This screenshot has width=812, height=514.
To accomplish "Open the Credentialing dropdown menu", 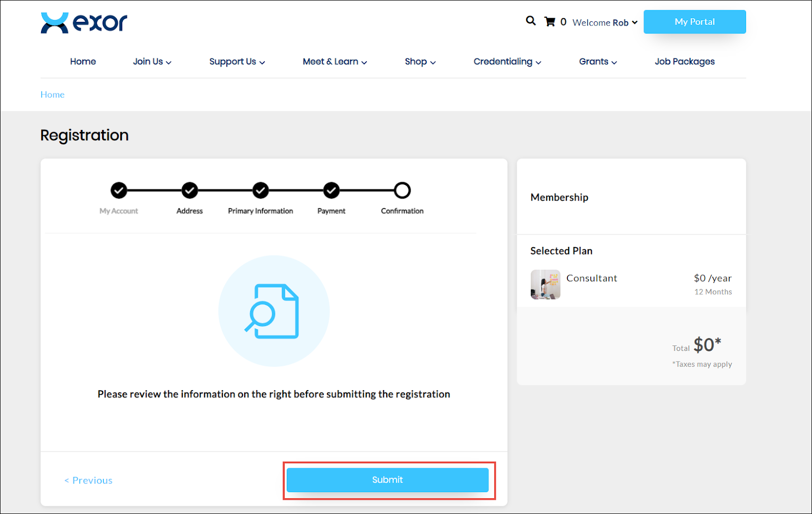I will (507, 61).
